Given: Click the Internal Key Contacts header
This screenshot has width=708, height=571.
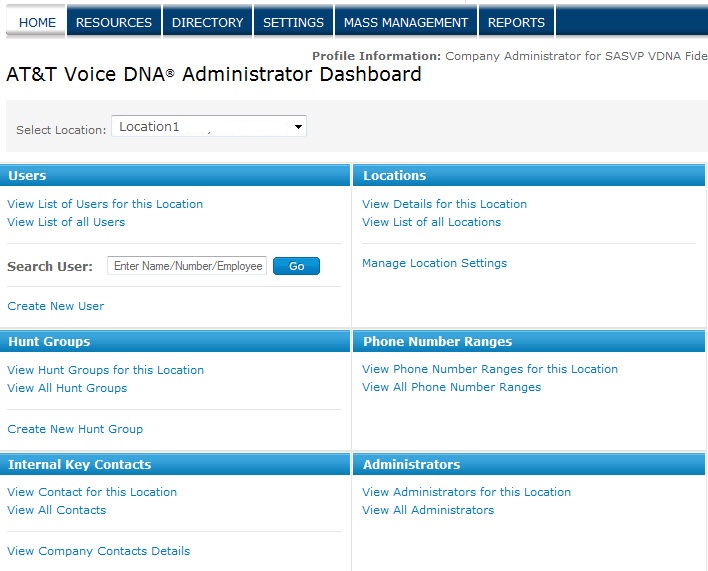Looking at the screenshot, I should [175, 464].
